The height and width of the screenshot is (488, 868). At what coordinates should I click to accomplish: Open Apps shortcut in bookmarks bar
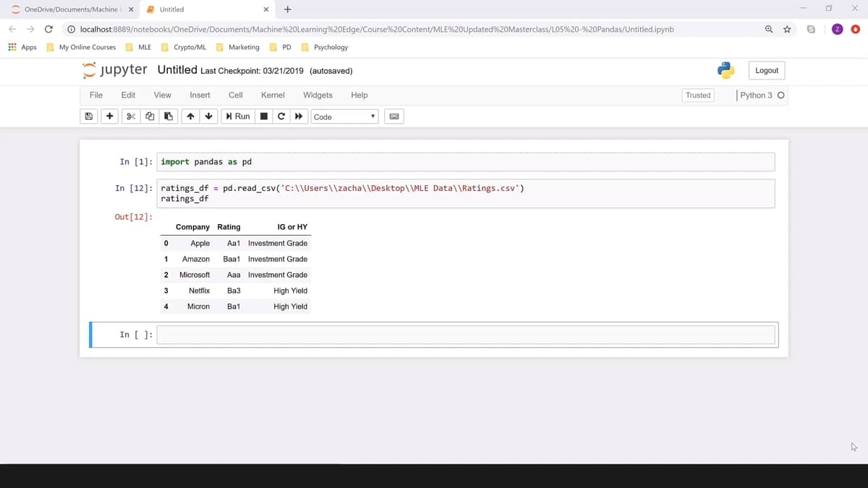coord(22,47)
